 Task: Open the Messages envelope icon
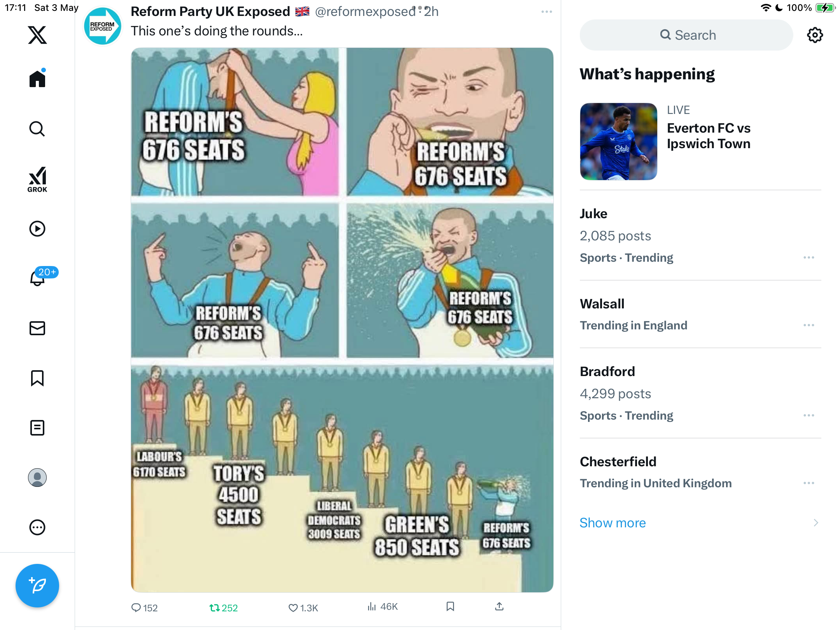click(37, 328)
